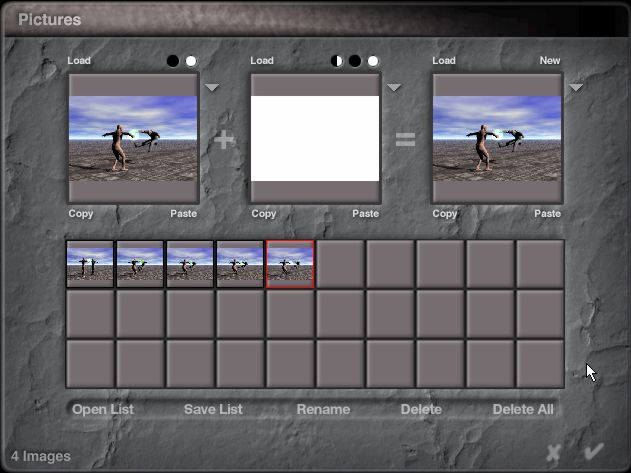Paste into the combined result image
This screenshot has width=631, height=473.
[x=548, y=214]
